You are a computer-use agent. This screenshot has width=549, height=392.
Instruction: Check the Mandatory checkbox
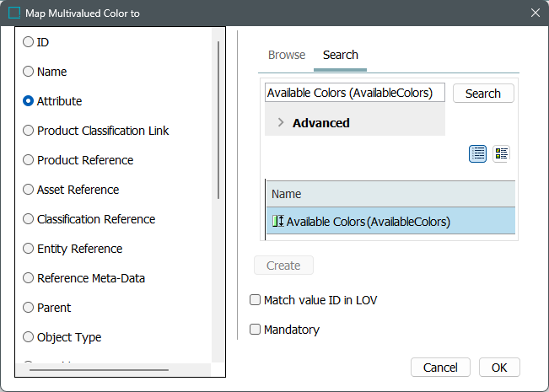pyautogui.click(x=255, y=329)
